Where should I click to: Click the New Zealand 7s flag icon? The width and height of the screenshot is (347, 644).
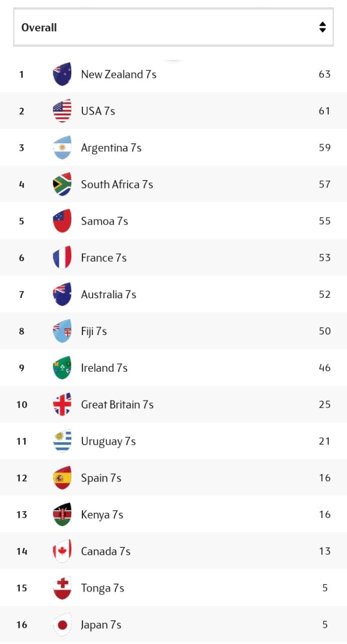(x=62, y=74)
